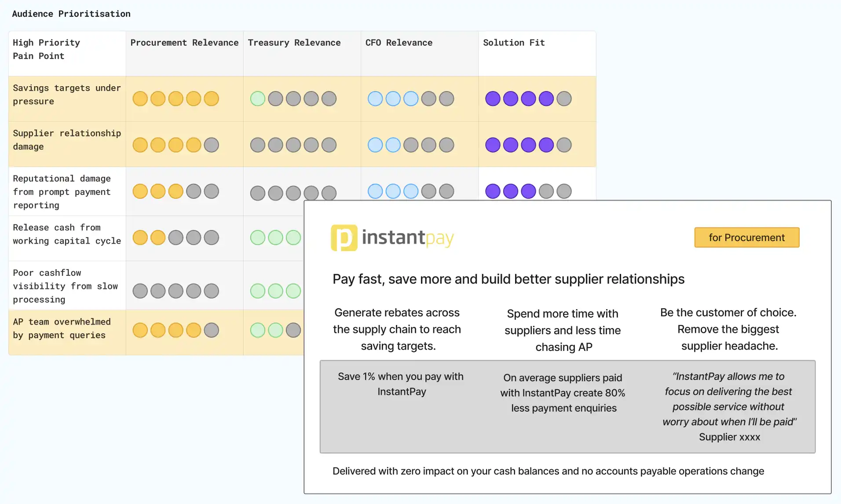This screenshot has height=504, width=841.
Task: Click the fifth yellow Procurement dot for Savings targets
Action: 212,99
